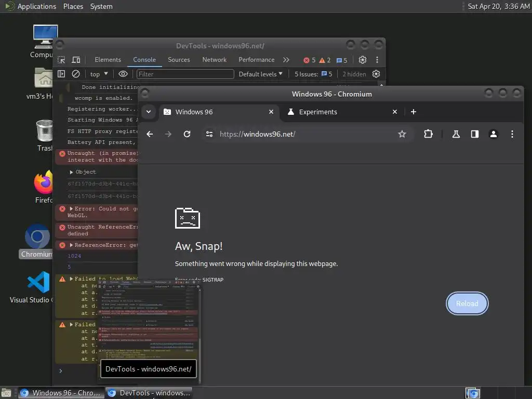Toggle Chromium's side panel icon
The height and width of the screenshot is (399, 532).
click(475, 134)
